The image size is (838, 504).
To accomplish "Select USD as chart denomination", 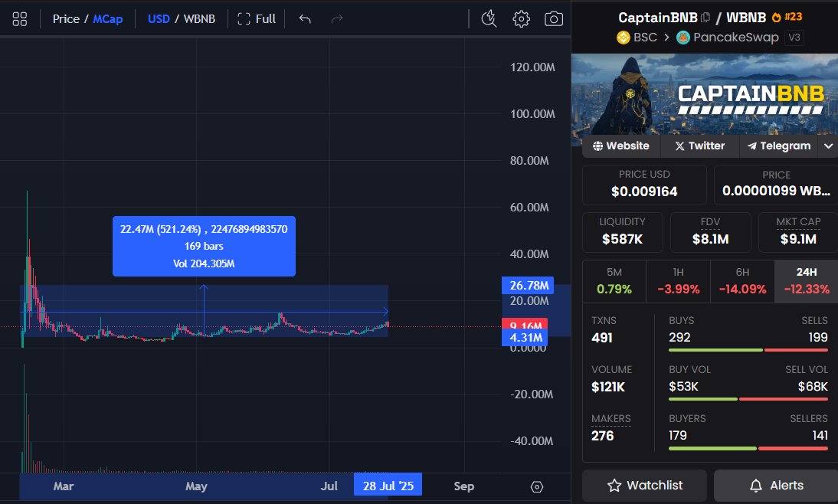I will [x=159, y=19].
